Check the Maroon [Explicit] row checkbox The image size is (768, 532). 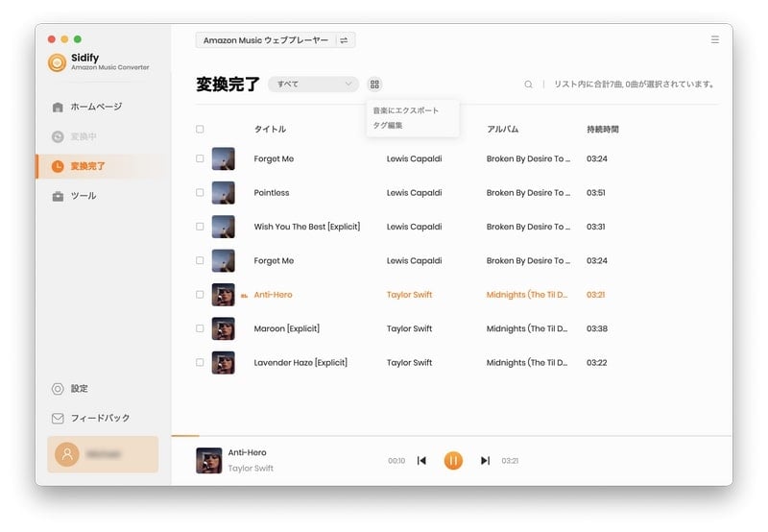tap(200, 328)
